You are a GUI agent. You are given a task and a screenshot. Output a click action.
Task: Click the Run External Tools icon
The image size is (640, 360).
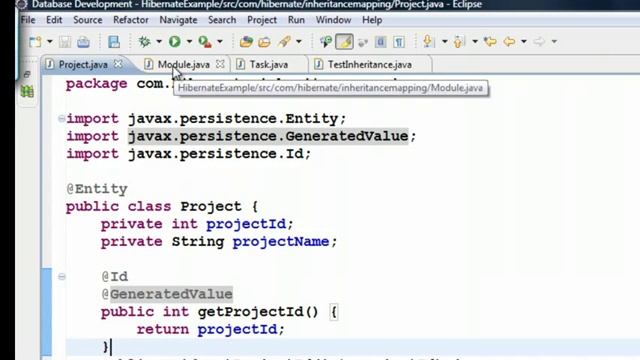click(x=204, y=42)
